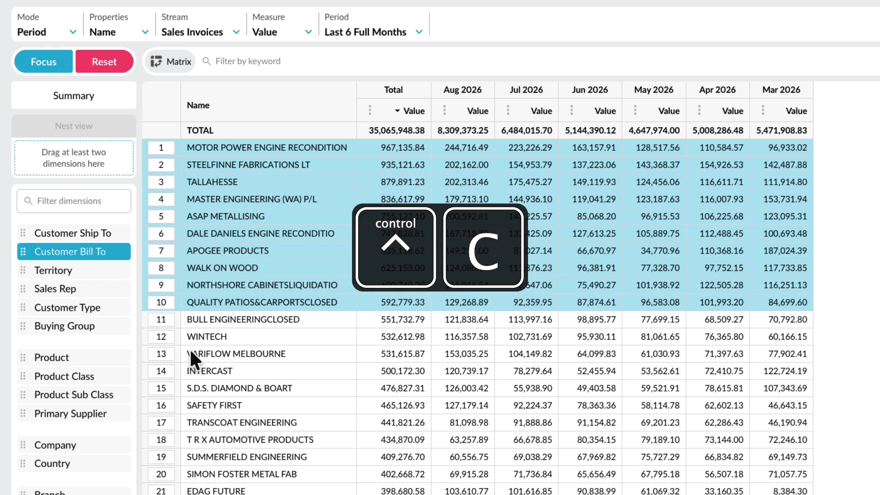Click the Aug 2026 column header
This screenshot has height=495, width=880.
462,90
